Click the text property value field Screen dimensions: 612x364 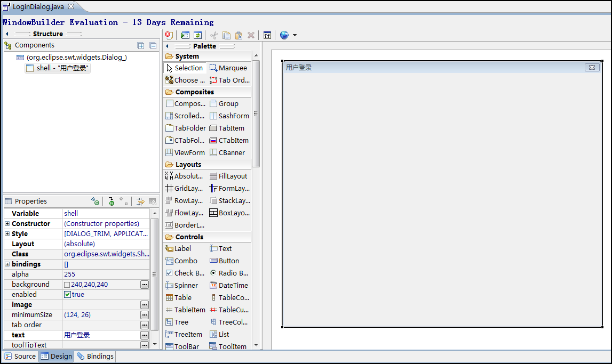(x=100, y=335)
